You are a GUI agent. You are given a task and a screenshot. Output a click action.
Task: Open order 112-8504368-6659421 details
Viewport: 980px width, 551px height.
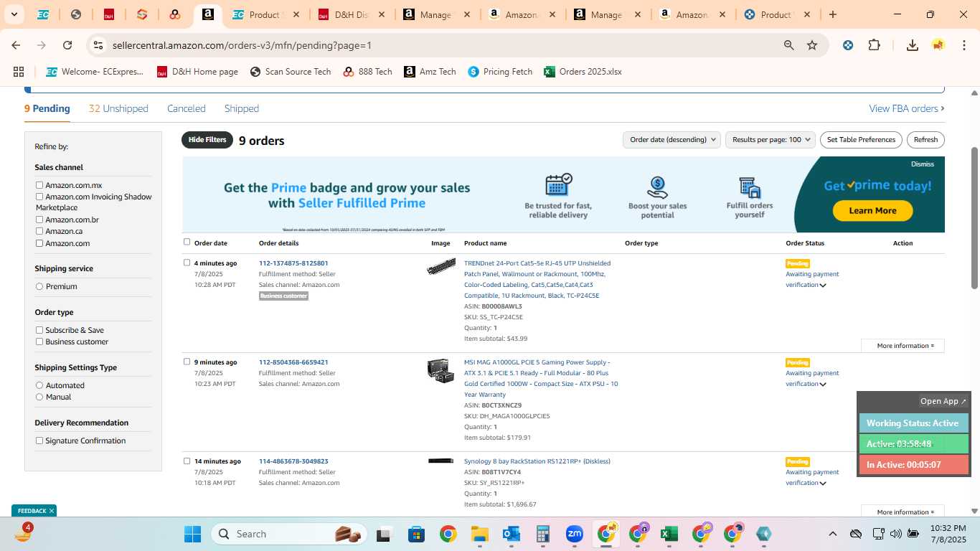pos(293,362)
